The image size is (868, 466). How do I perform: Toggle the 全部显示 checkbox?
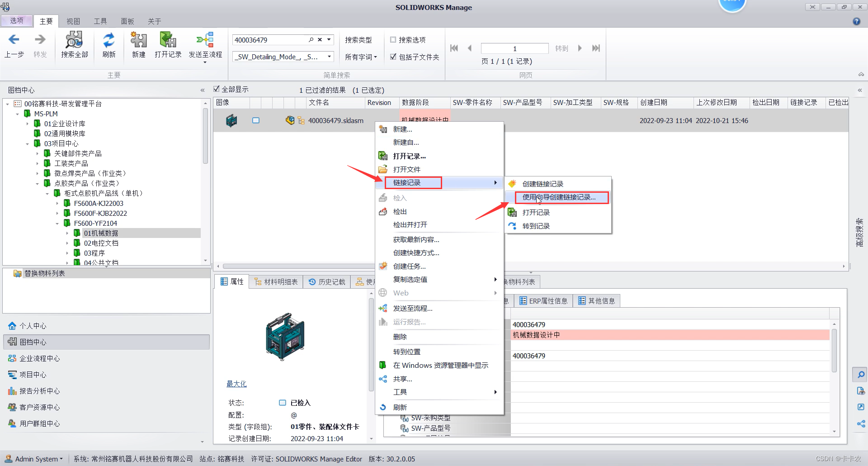point(217,89)
